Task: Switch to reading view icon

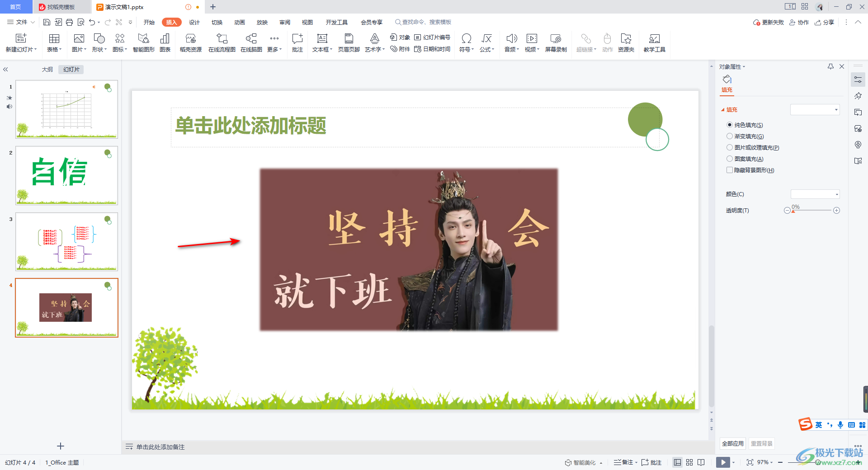Action: [701, 462]
